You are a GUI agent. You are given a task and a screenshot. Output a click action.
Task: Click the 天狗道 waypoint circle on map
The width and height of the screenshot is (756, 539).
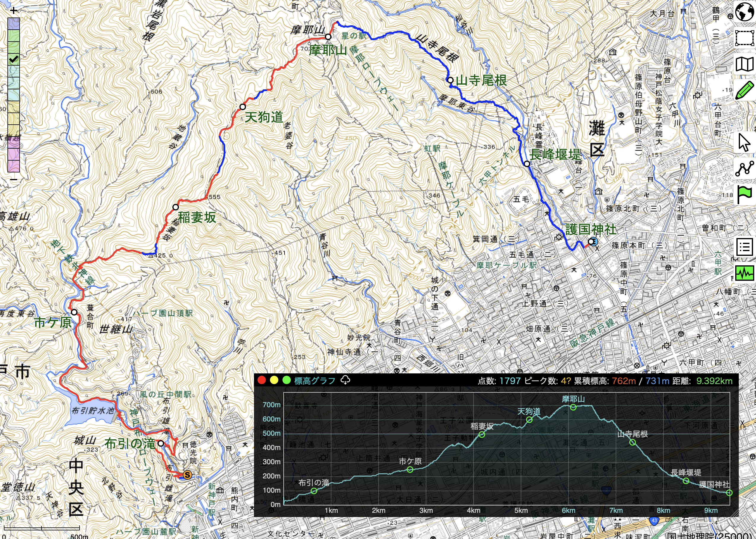[243, 107]
